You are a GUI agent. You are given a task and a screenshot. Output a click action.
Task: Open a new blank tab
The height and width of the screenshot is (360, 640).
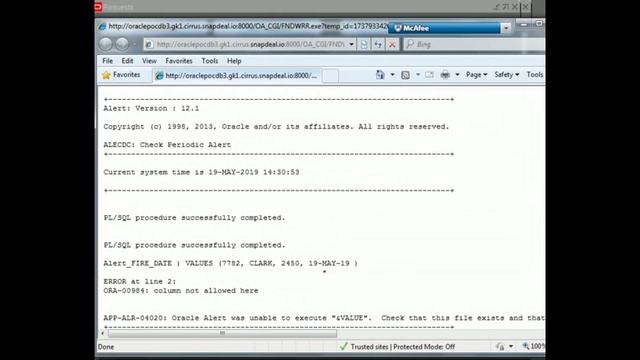click(330, 76)
